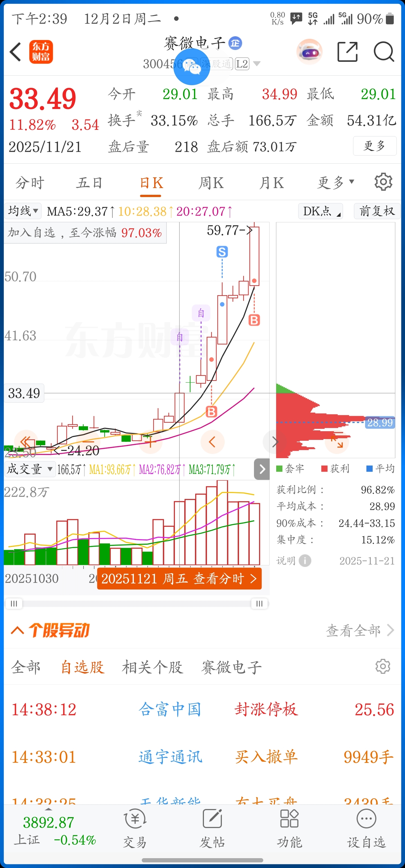Open the 均线 indicator dropdown
The height and width of the screenshot is (868, 405).
(x=23, y=211)
